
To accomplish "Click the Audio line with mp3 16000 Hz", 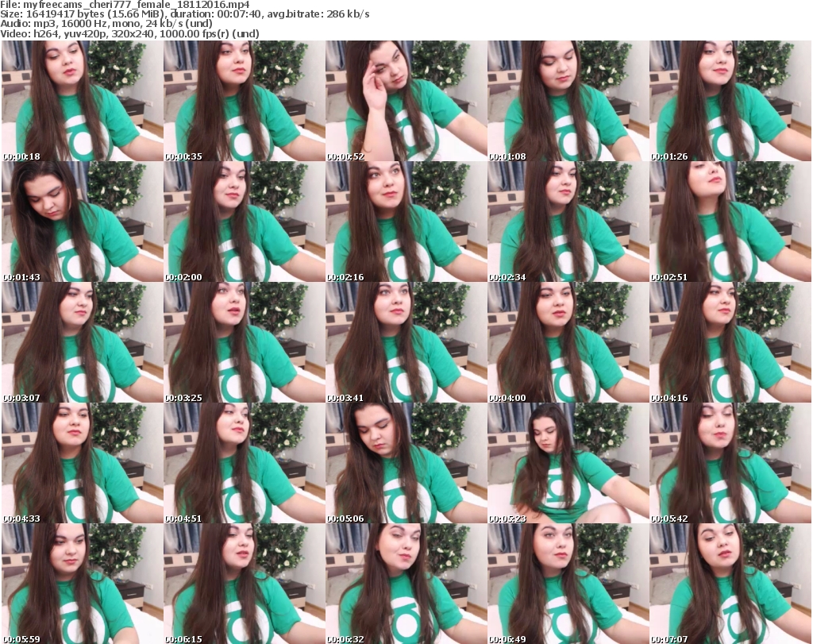I will click(x=106, y=24).
